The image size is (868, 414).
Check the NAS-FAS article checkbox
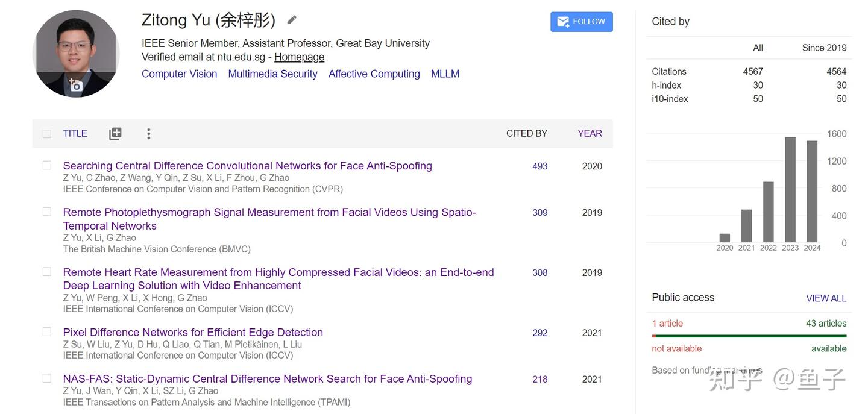(x=46, y=378)
